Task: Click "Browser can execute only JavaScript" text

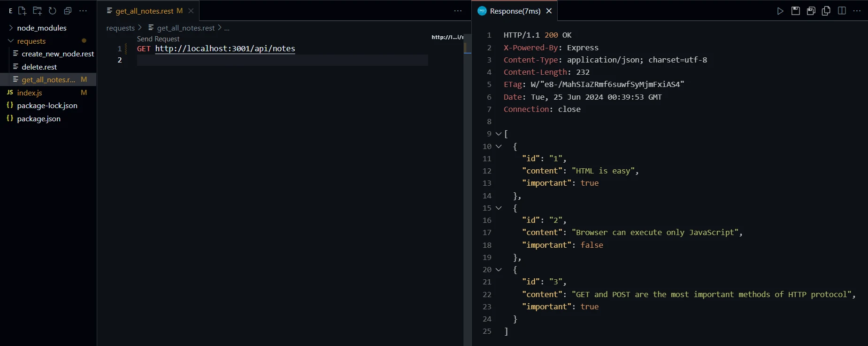Action: coord(655,232)
